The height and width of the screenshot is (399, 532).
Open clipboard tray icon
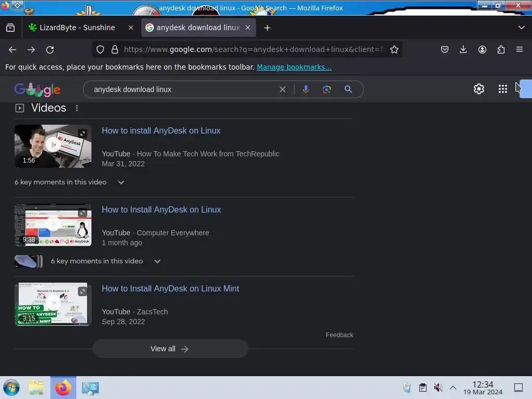pyautogui.click(x=423, y=388)
